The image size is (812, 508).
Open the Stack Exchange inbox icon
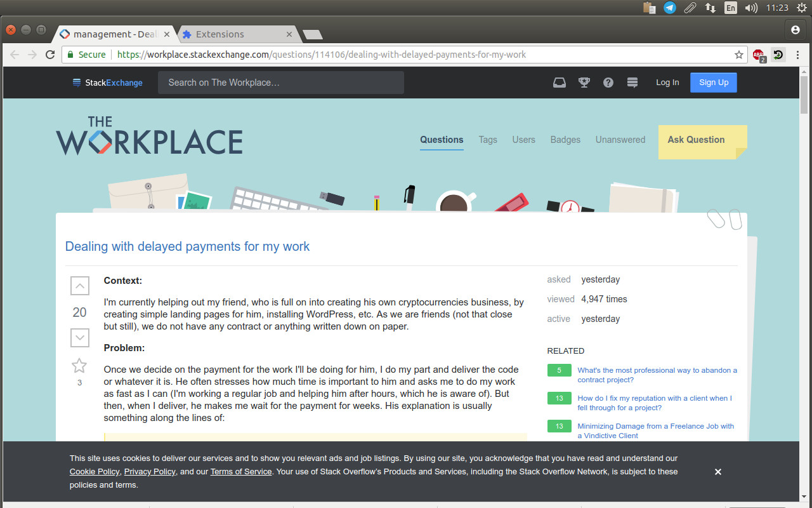[x=559, y=83]
